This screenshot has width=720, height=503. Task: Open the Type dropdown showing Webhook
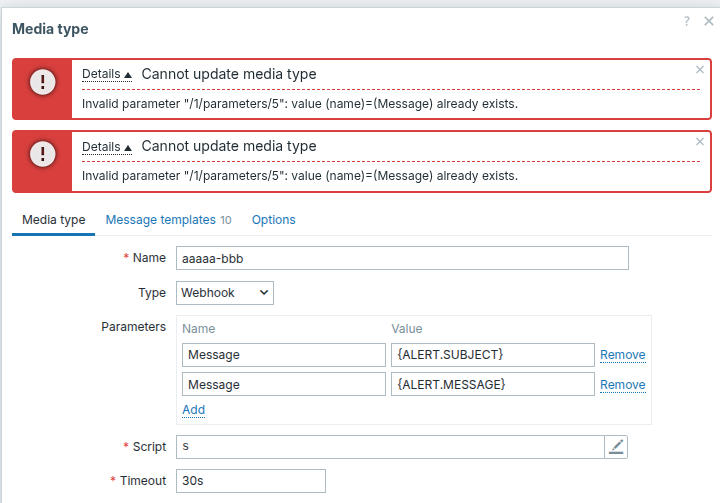pyautogui.click(x=225, y=293)
